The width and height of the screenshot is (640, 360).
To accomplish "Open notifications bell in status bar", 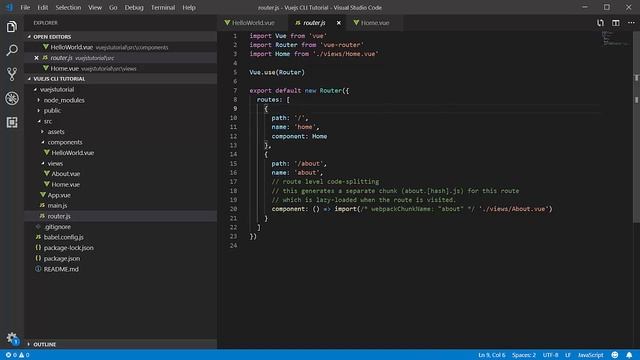I will (629, 355).
